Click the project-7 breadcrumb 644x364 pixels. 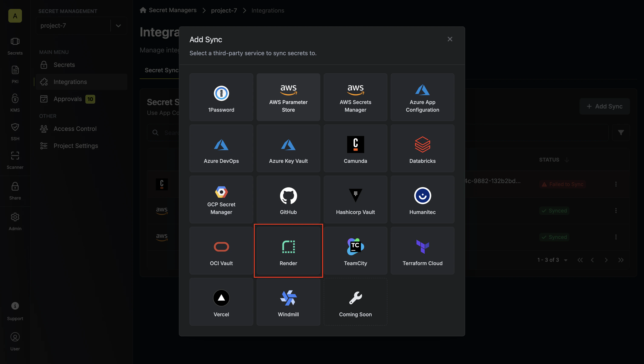coord(224,10)
